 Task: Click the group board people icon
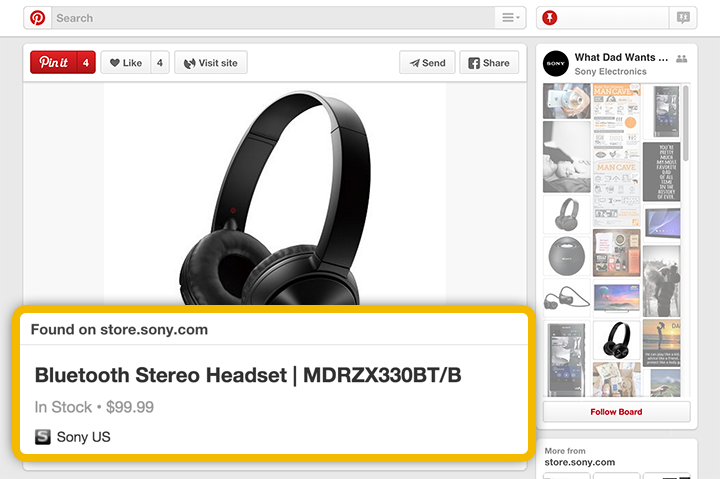point(681,58)
